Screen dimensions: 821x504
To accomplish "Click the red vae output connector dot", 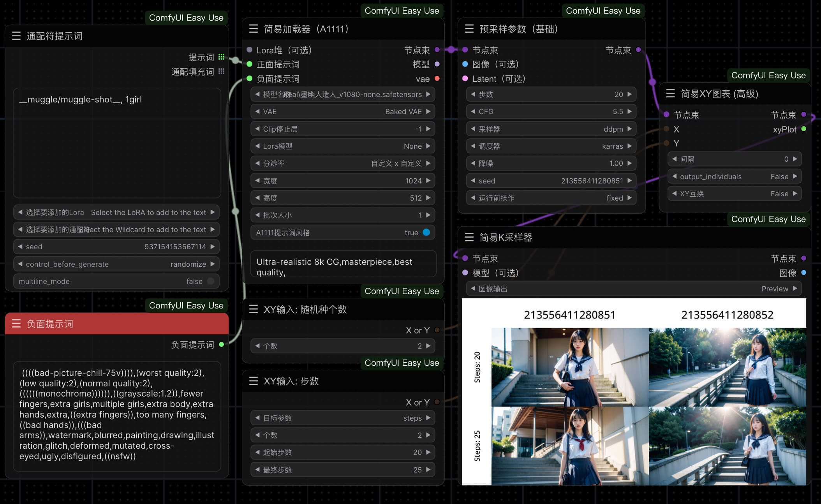I will click(437, 79).
